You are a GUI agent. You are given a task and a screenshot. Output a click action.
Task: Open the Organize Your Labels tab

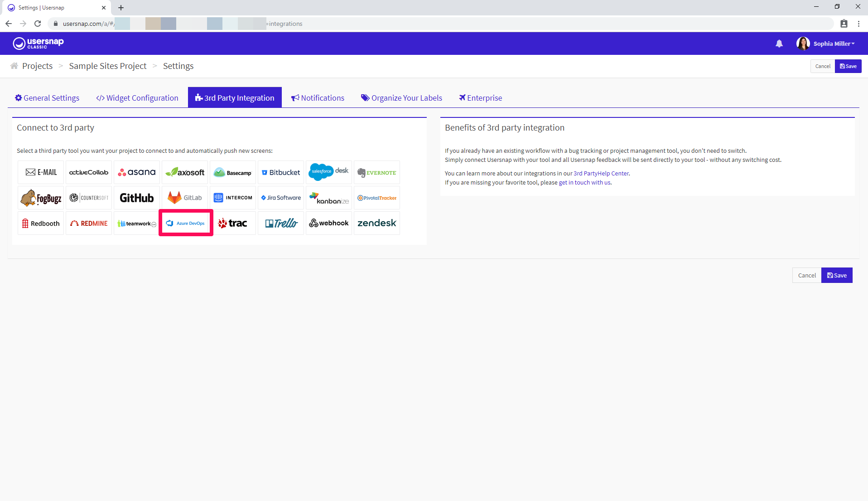pyautogui.click(x=401, y=98)
